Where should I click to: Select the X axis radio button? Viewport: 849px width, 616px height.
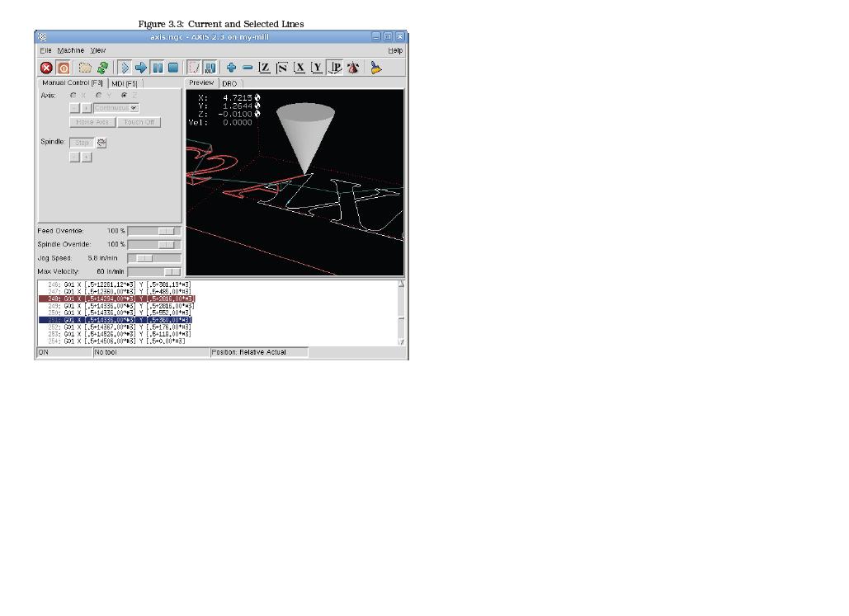pyautogui.click(x=73, y=96)
